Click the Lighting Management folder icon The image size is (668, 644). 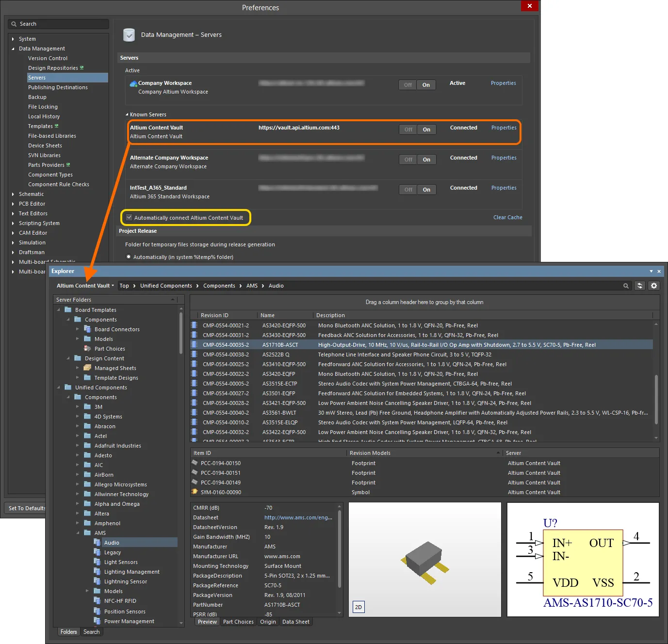tap(97, 571)
